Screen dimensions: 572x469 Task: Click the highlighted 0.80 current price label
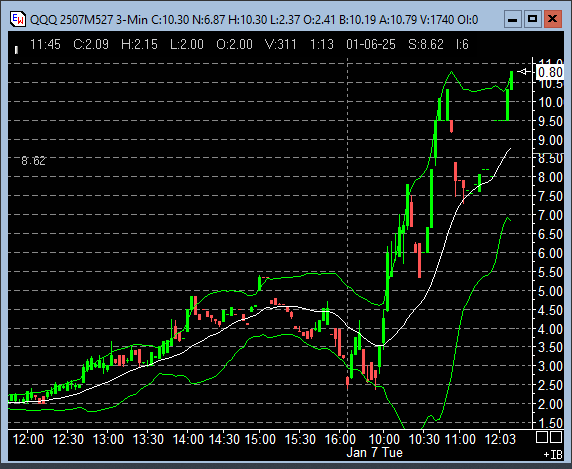tap(549, 72)
